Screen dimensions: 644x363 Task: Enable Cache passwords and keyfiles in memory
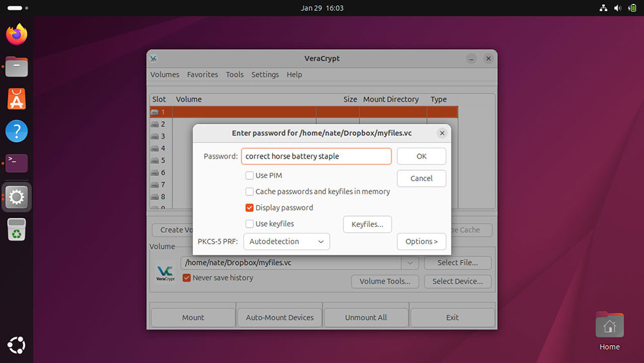[249, 191]
